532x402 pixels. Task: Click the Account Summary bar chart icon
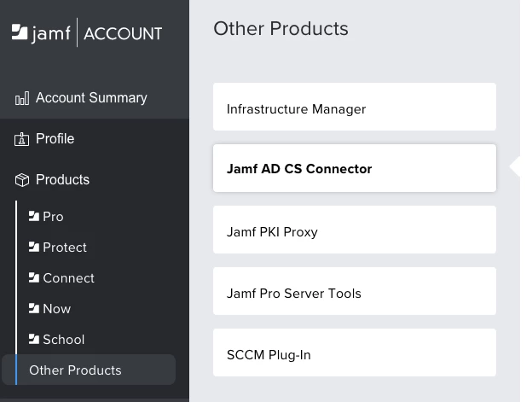click(x=22, y=98)
